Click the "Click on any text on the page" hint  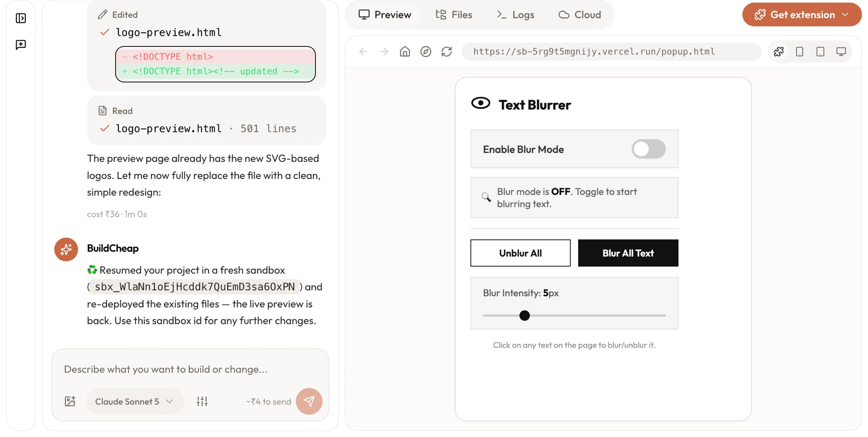point(574,346)
